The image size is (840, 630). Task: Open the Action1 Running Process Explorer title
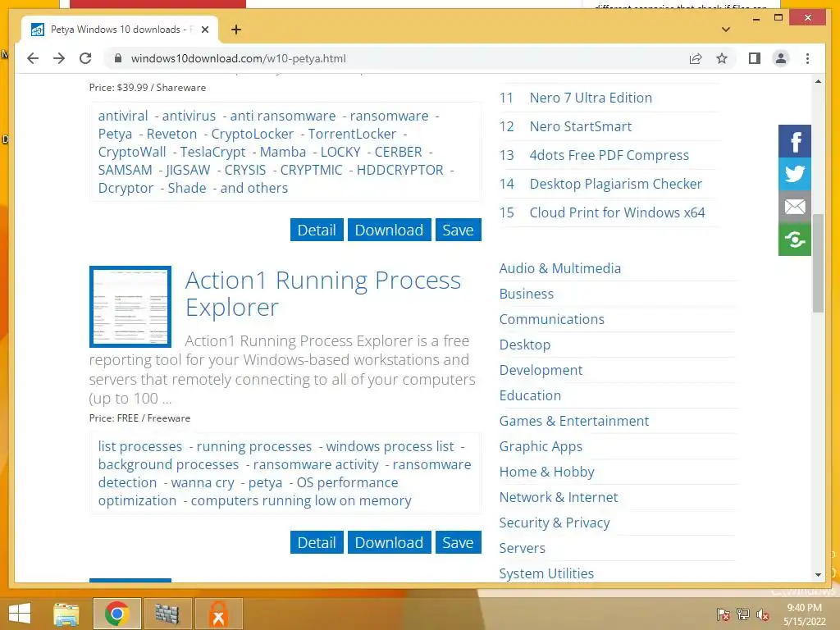pos(322,294)
